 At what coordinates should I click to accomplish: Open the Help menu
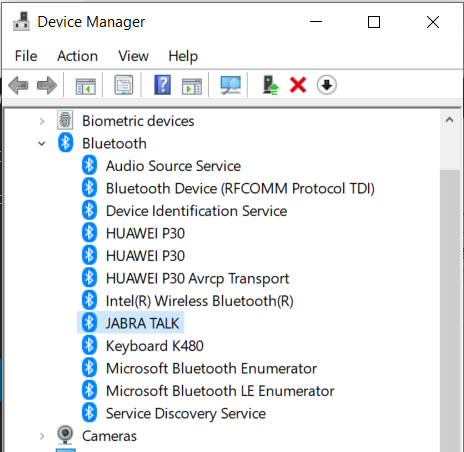(183, 57)
